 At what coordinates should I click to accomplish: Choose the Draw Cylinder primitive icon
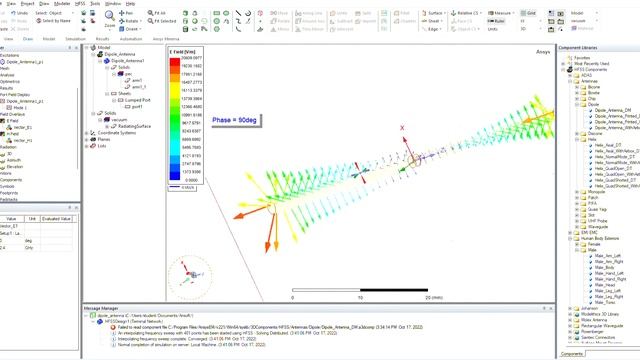(185, 21)
